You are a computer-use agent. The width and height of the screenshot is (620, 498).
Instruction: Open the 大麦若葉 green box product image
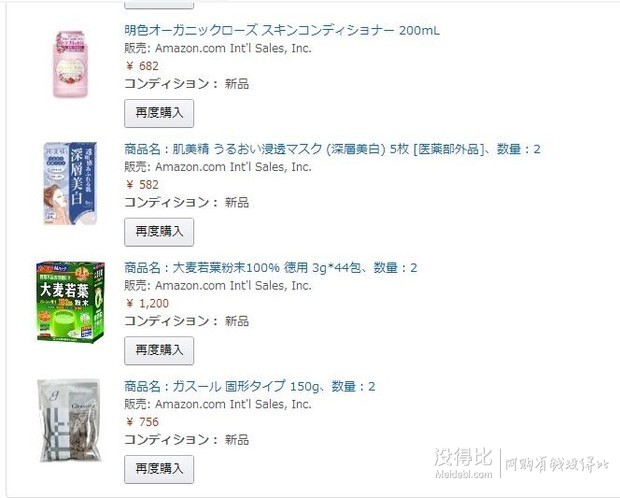(71, 302)
